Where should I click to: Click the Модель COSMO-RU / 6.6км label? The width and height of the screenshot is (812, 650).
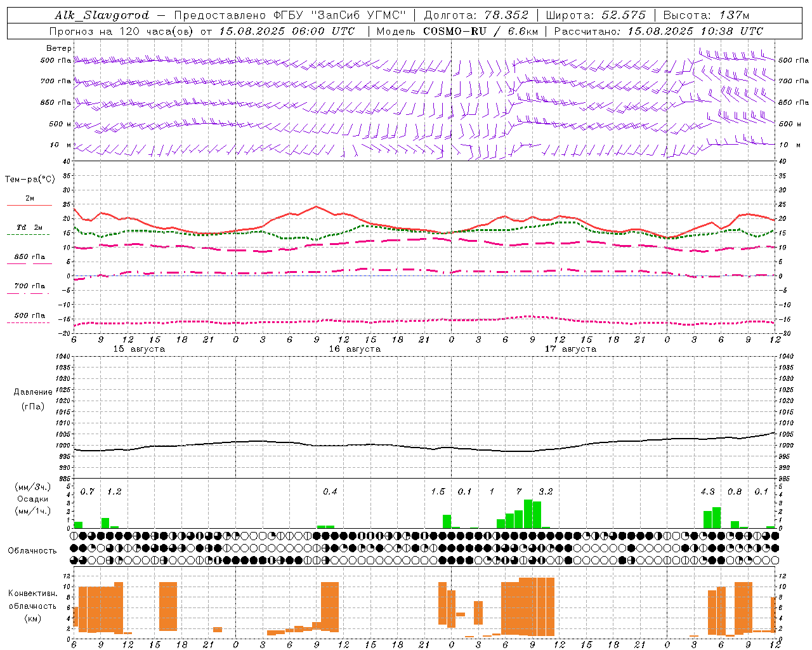click(x=457, y=31)
